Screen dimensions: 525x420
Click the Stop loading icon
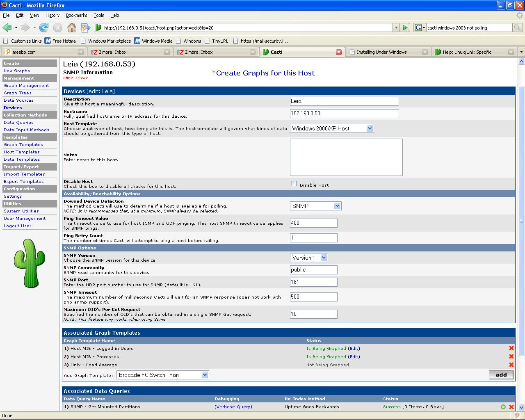pyautogui.click(x=58, y=27)
